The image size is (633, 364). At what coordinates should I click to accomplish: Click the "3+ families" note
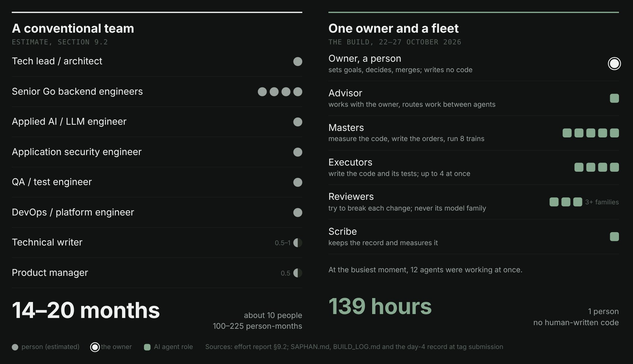pyautogui.click(x=602, y=202)
